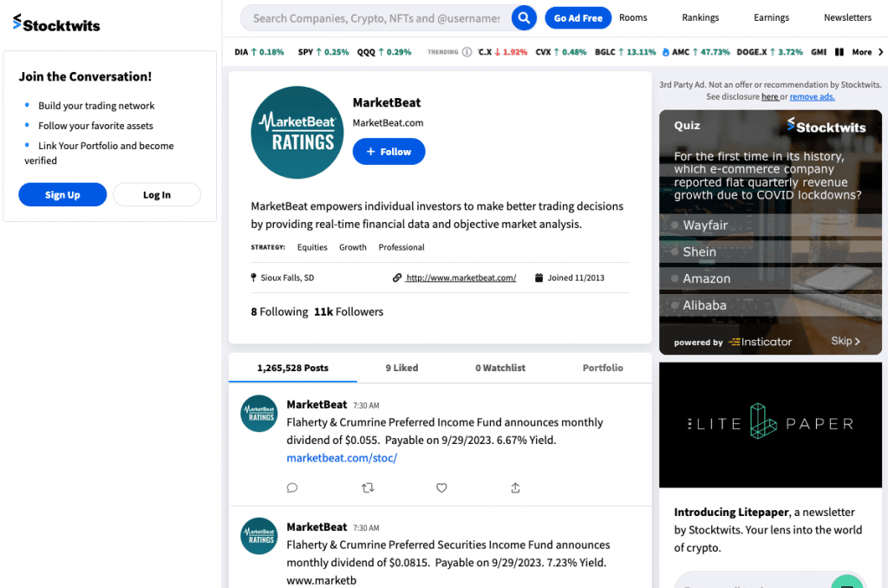Open replies on the Preferred Income Fund post
The width and height of the screenshot is (888, 588).
click(x=292, y=487)
